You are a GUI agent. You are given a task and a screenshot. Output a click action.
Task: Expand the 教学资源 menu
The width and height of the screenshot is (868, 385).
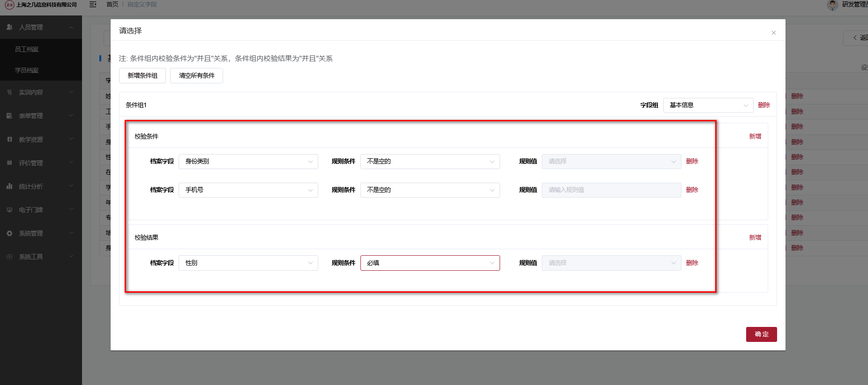(41, 140)
